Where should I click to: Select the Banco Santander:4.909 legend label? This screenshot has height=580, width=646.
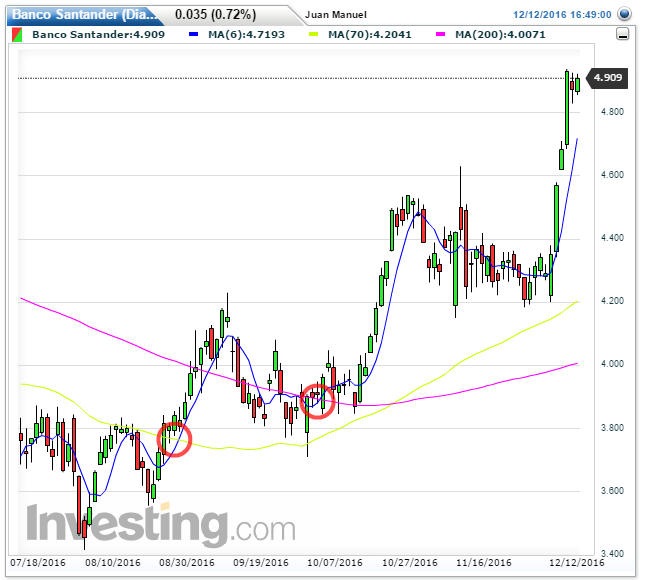98,35
